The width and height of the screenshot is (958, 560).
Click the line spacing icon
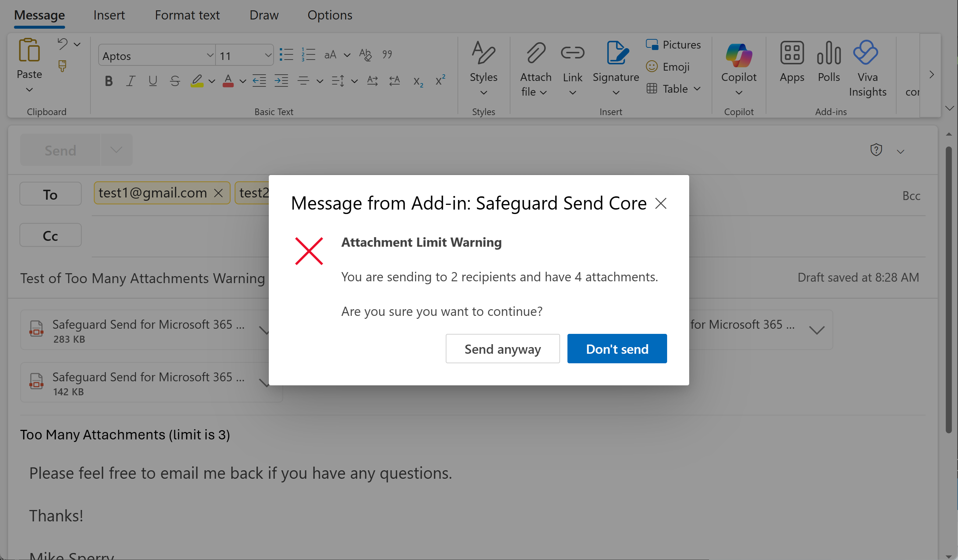click(x=338, y=81)
